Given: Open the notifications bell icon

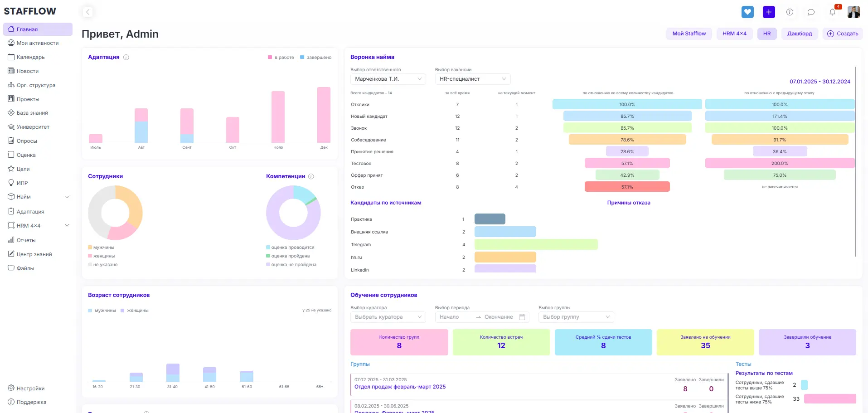Looking at the screenshot, I should coord(832,12).
